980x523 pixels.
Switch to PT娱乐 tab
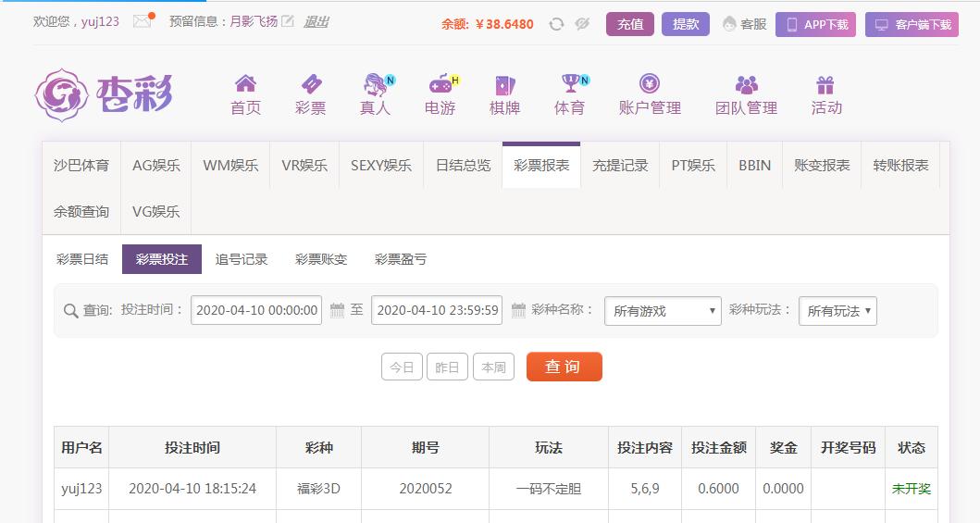click(x=693, y=166)
